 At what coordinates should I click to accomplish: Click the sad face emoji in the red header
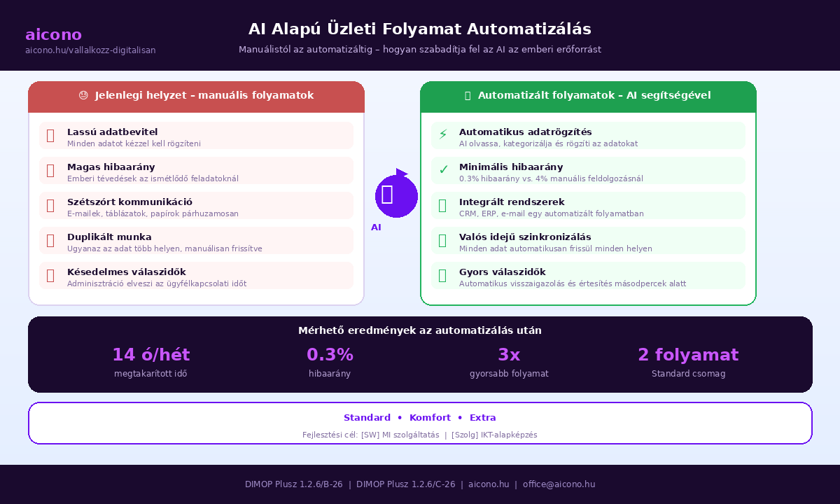coord(83,95)
